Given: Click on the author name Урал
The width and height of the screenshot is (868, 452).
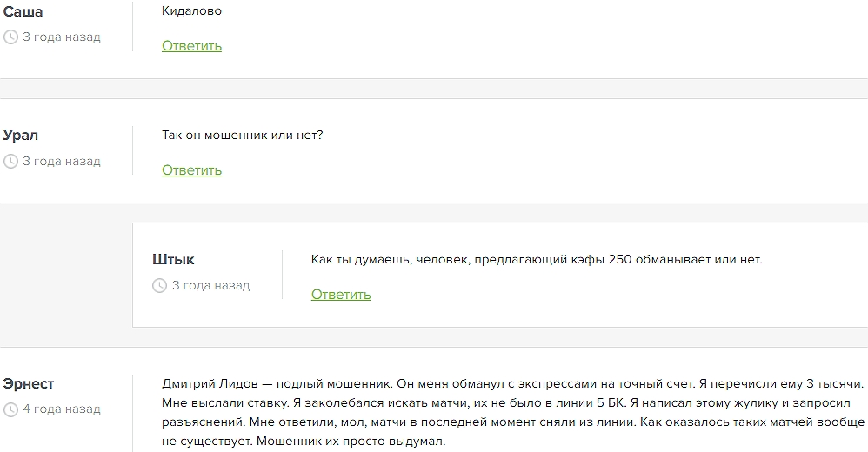Looking at the screenshot, I should (21, 136).
